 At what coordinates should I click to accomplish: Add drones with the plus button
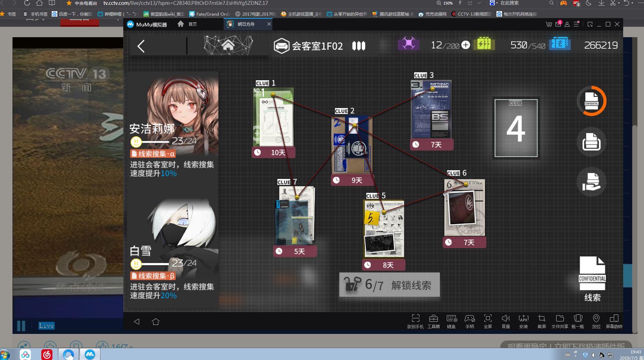pyautogui.click(x=466, y=45)
